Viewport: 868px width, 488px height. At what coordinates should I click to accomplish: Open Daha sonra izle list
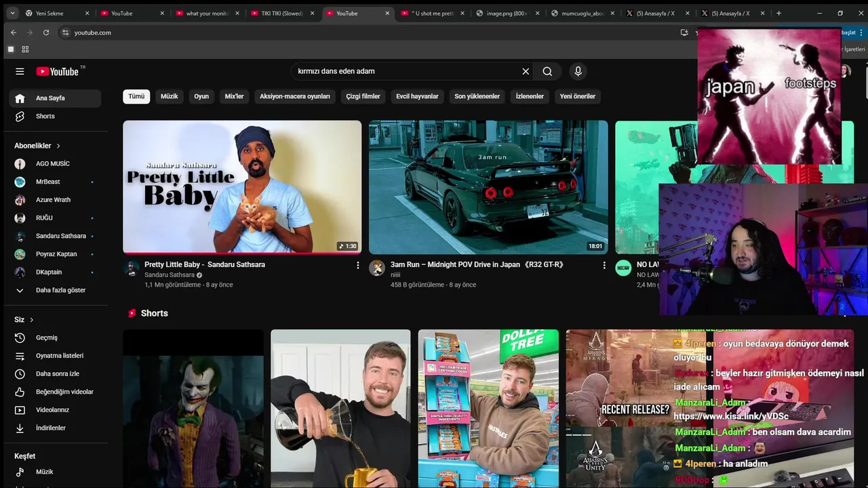click(x=55, y=373)
